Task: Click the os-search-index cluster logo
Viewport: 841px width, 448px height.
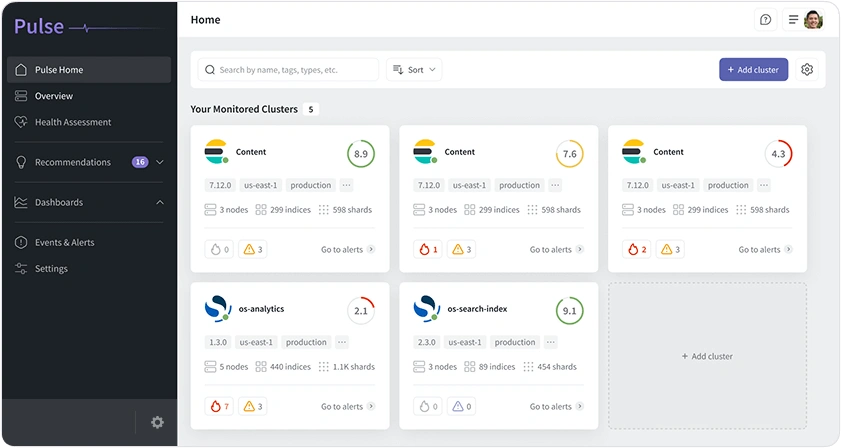Action: (426, 309)
